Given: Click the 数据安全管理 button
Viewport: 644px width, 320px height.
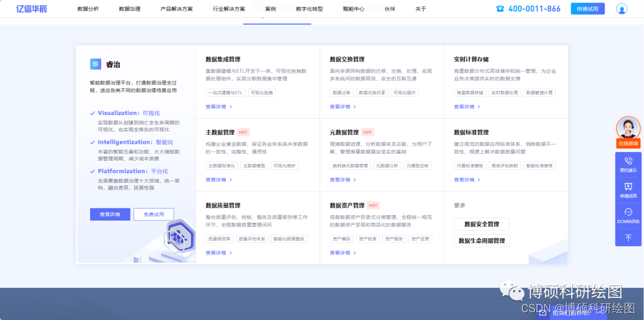Looking at the screenshot, I should click(482, 225).
